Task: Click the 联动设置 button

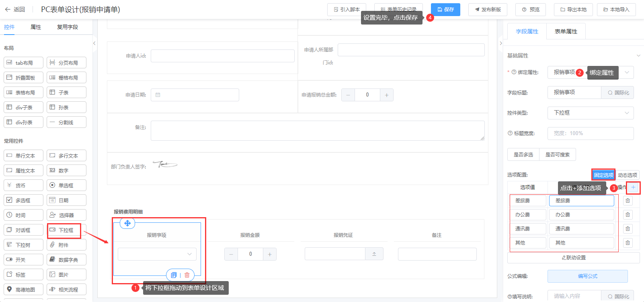Action: coord(574,258)
